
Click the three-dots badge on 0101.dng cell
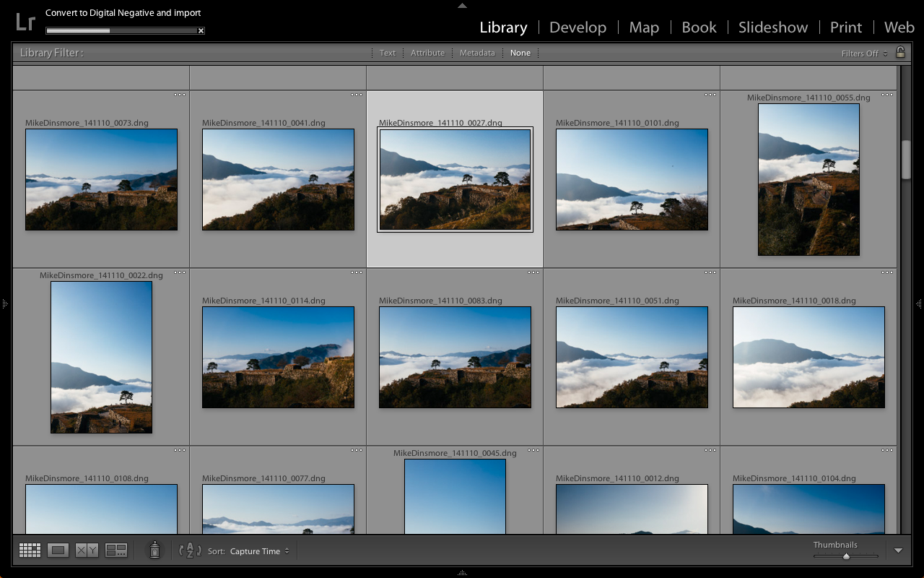point(710,95)
